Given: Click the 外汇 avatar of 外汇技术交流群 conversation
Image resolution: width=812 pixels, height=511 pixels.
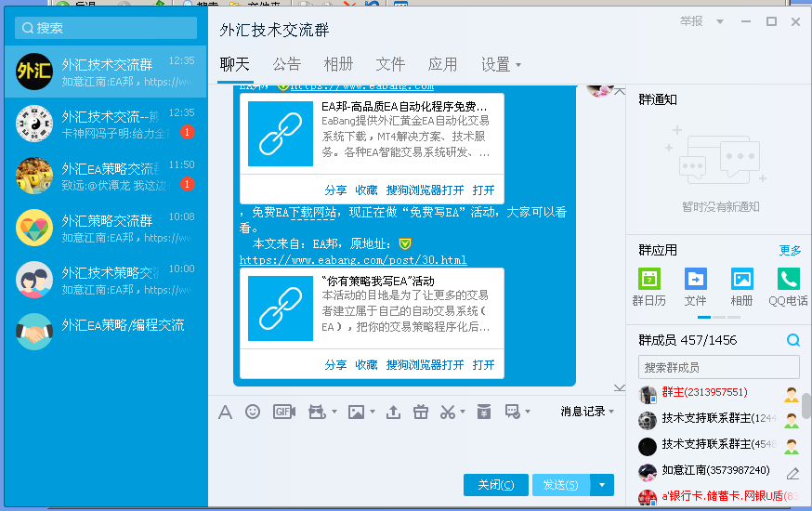Looking at the screenshot, I should 34,72.
